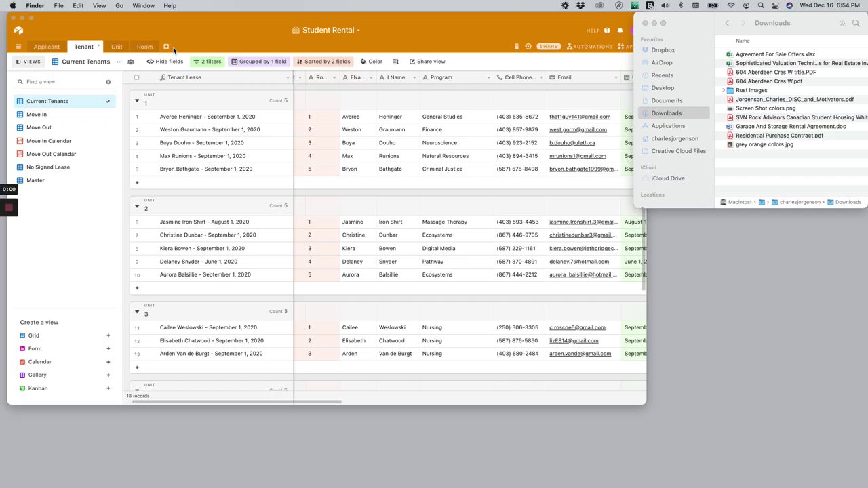The width and height of the screenshot is (868, 488).
Task: Switch to the Applicant table tab
Action: click(x=47, y=47)
